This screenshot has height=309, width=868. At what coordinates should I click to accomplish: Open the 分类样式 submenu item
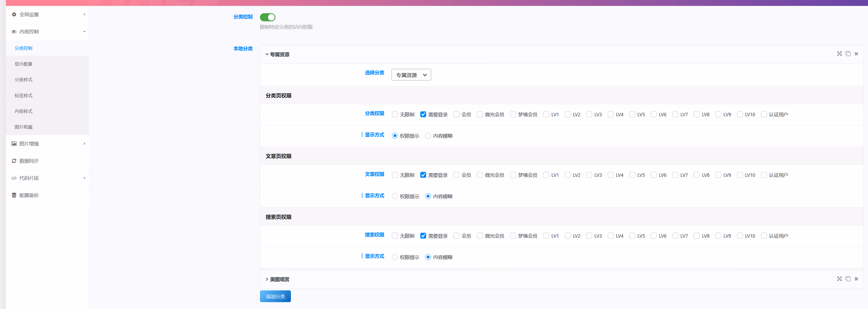(x=47, y=80)
